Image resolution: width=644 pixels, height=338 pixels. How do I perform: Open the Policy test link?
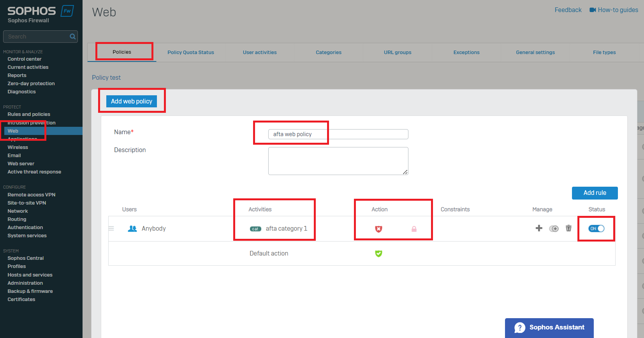(106, 78)
